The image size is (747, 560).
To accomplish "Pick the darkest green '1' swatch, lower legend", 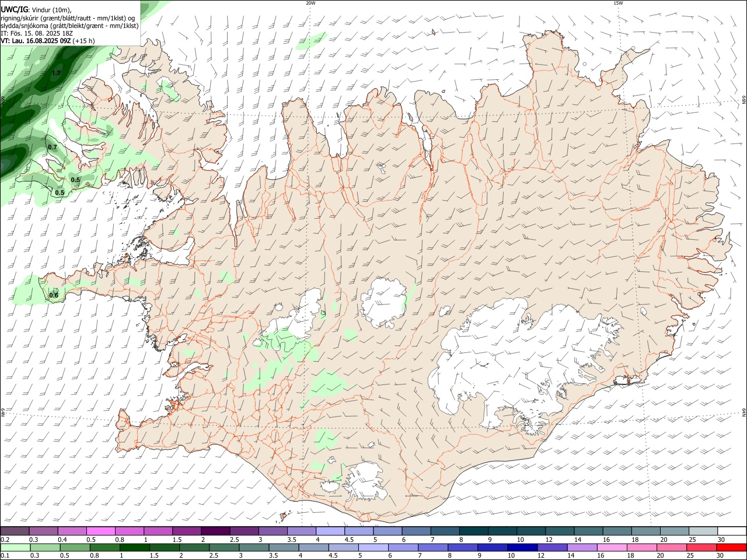I will click(135, 548).
